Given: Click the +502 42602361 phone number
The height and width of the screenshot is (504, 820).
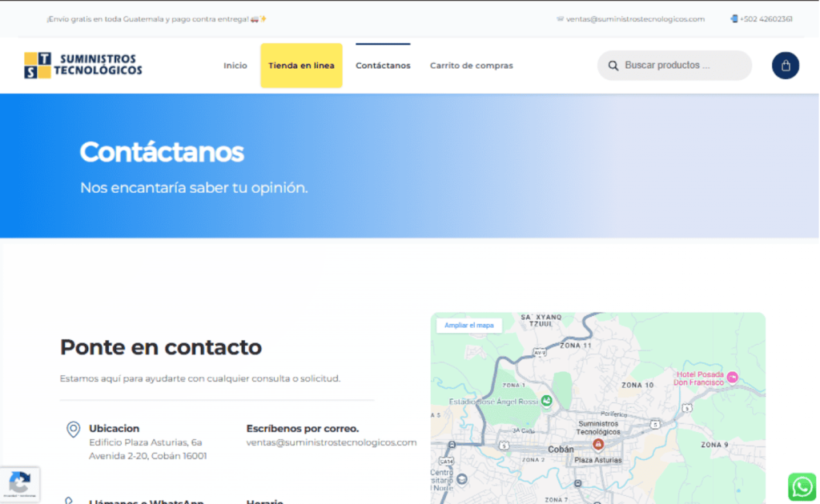Looking at the screenshot, I should pyautogui.click(x=766, y=19).
